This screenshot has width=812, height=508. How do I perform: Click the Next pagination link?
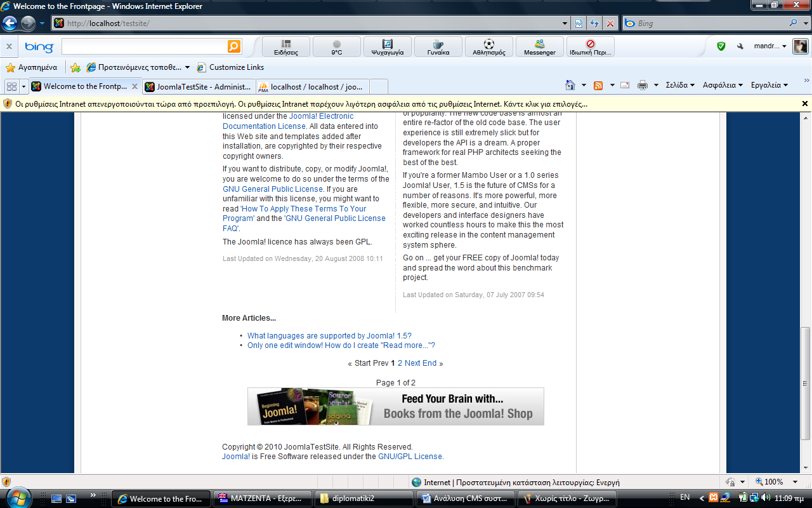(x=412, y=363)
